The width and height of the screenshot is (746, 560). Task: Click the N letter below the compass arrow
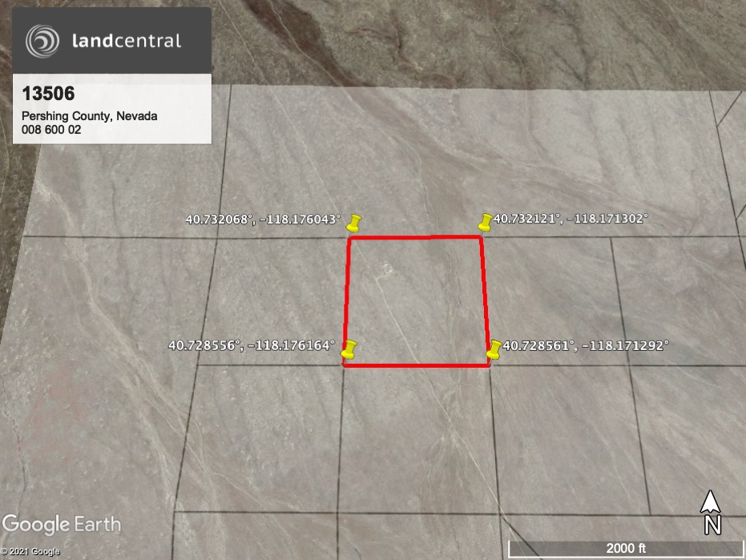(711, 525)
